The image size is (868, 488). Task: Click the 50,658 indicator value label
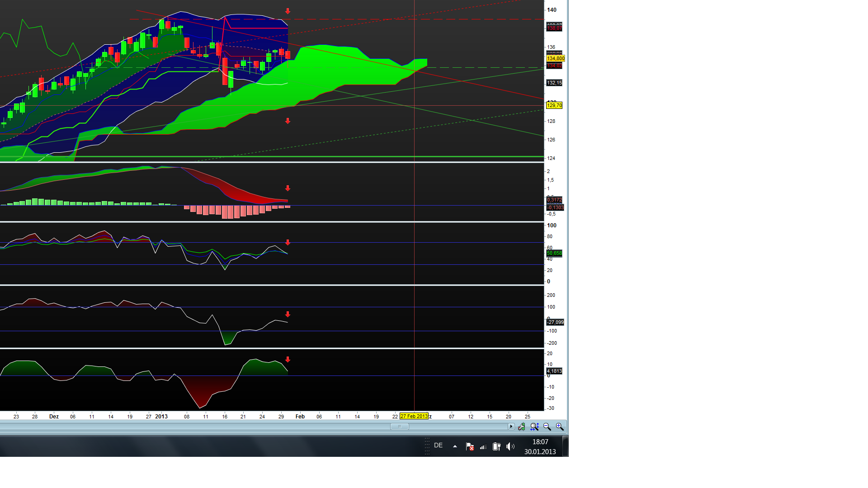(554, 253)
